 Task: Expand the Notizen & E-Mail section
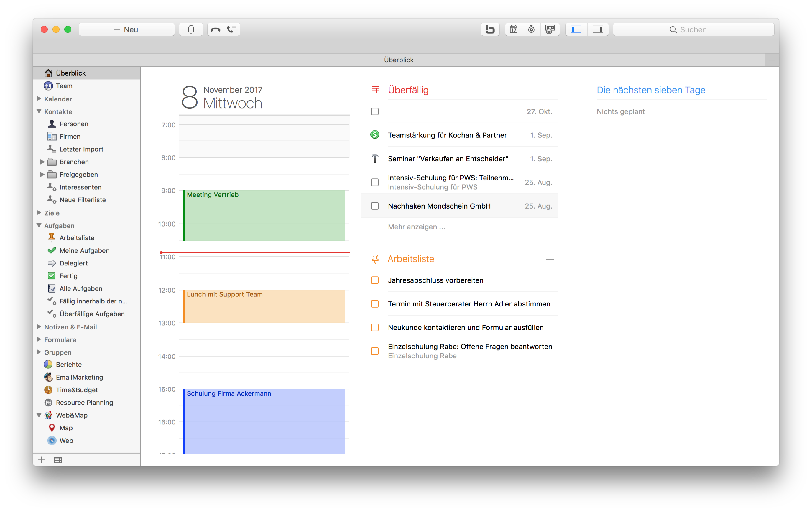tap(39, 327)
